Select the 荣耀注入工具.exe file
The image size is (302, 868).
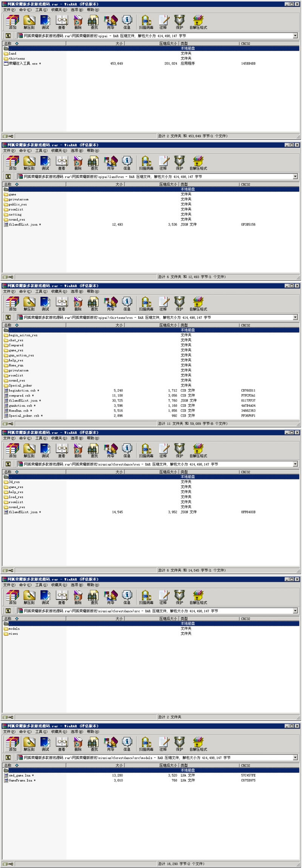[23, 64]
